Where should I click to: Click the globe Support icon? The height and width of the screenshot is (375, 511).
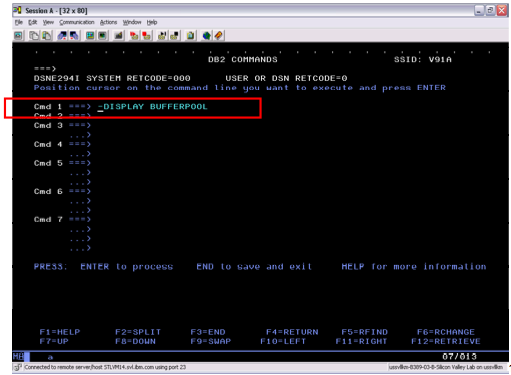pyautogui.click(x=206, y=35)
